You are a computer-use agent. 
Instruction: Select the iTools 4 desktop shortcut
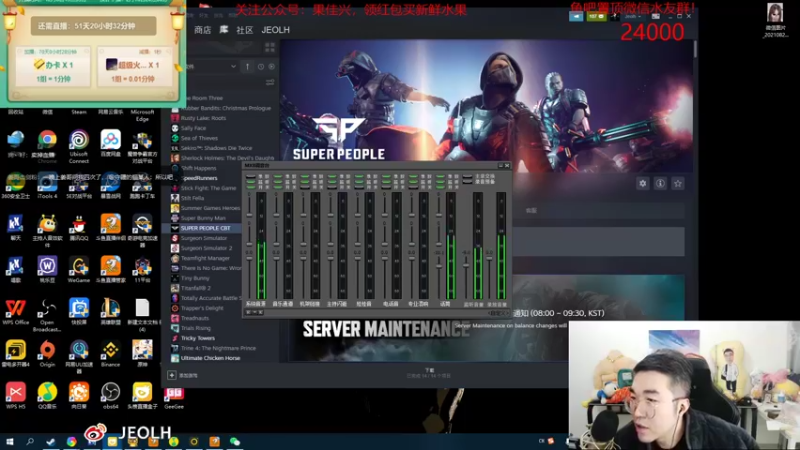coord(47,185)
